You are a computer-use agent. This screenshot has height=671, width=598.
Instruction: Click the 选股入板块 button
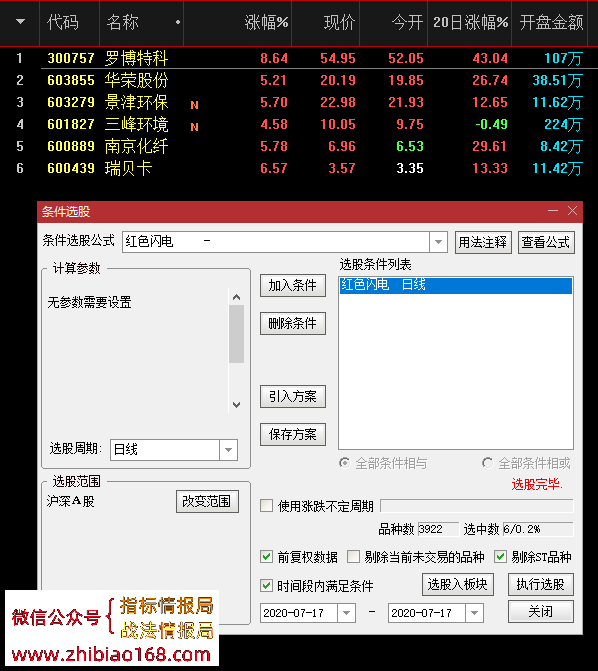pyautogui.click(x=458, y=585)
